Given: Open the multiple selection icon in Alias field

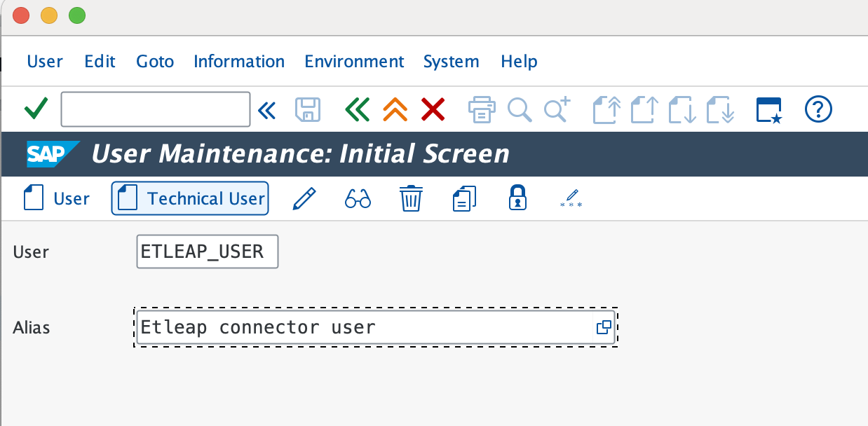Looking at the screenshot, I should coord(603,327).
